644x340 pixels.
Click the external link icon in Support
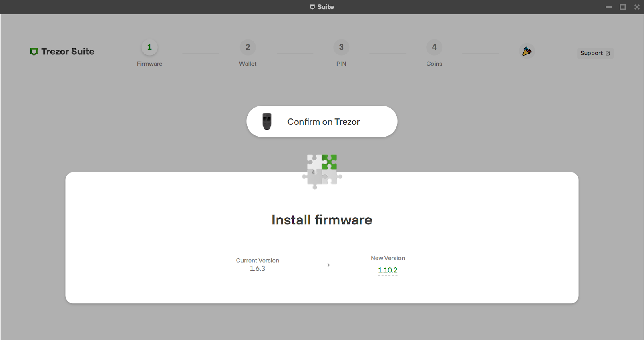608,53
